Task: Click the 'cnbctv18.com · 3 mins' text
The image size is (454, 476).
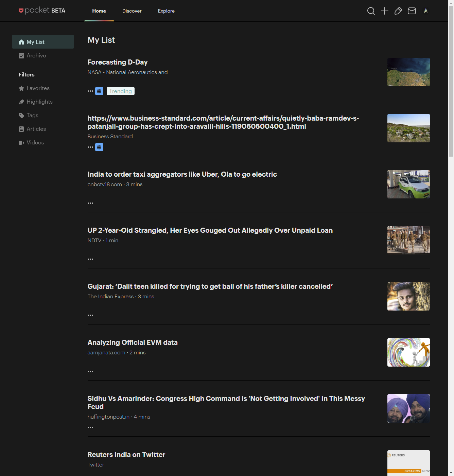Action: point(115,184)
